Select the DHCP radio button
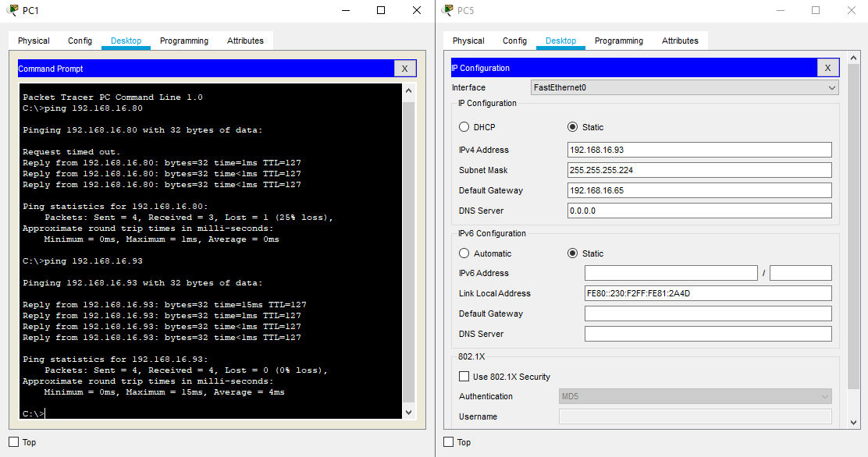This screenshot has width=868, height=457. 464,126
